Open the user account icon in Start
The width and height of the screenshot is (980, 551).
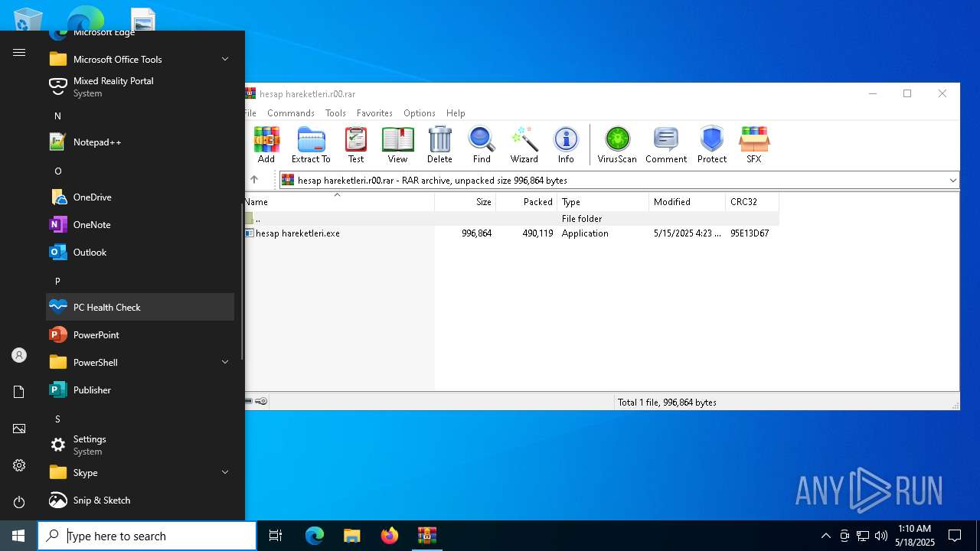(19, 355)
